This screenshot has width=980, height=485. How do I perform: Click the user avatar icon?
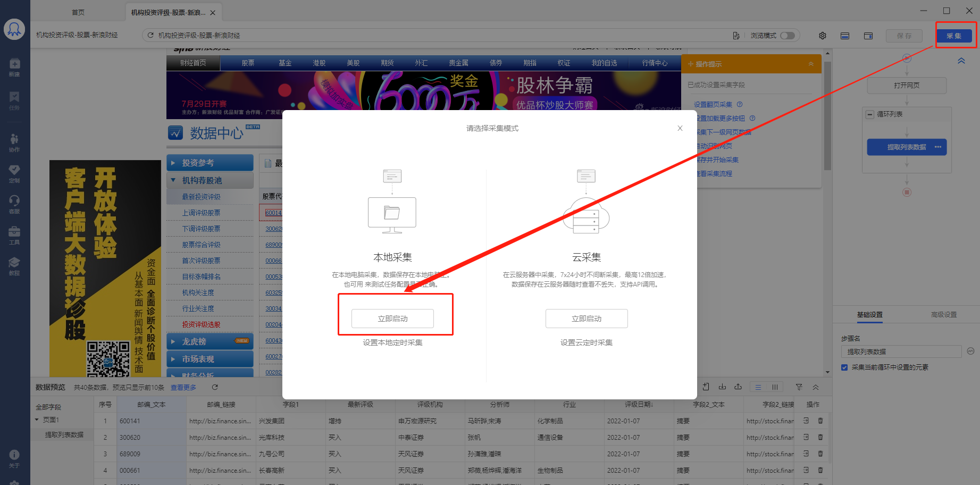click(14, 29)
